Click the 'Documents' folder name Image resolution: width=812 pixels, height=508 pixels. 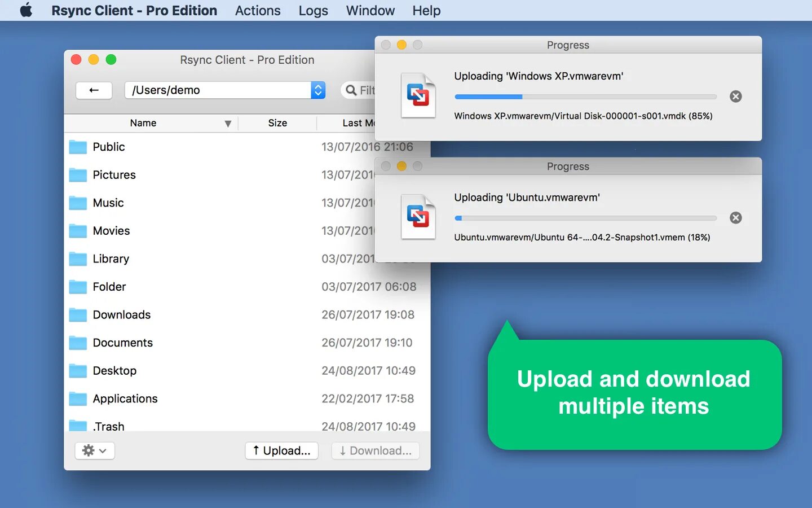coord(123,343)
